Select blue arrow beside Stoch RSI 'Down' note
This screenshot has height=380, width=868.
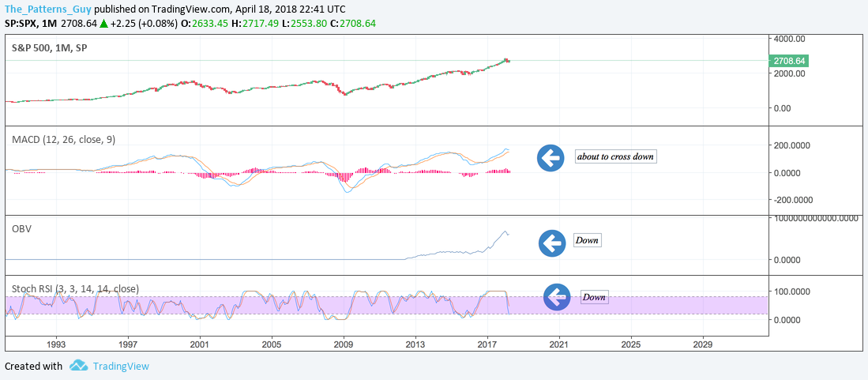[x=557, y=297]
